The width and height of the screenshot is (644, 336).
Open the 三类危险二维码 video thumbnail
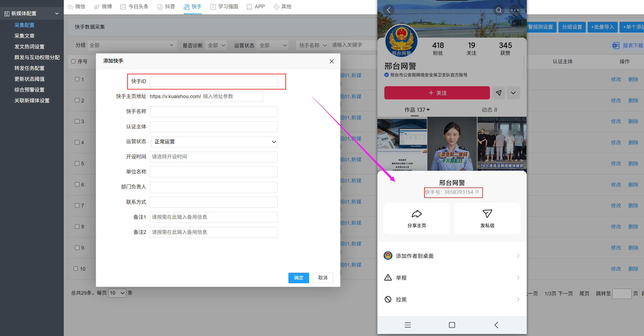tap(452, 144)
